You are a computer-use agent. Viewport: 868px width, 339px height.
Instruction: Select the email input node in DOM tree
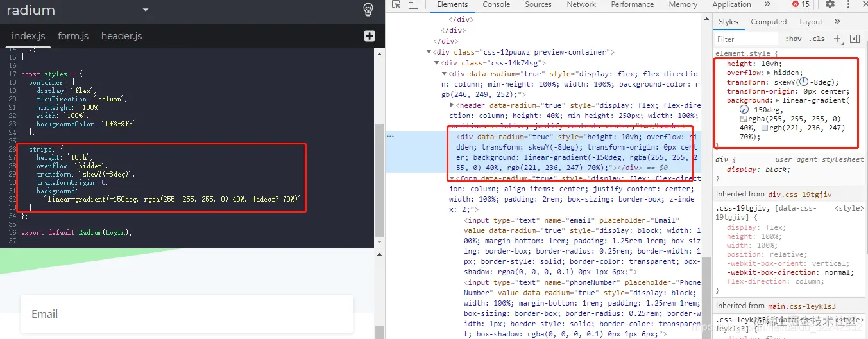coord(583,246)
